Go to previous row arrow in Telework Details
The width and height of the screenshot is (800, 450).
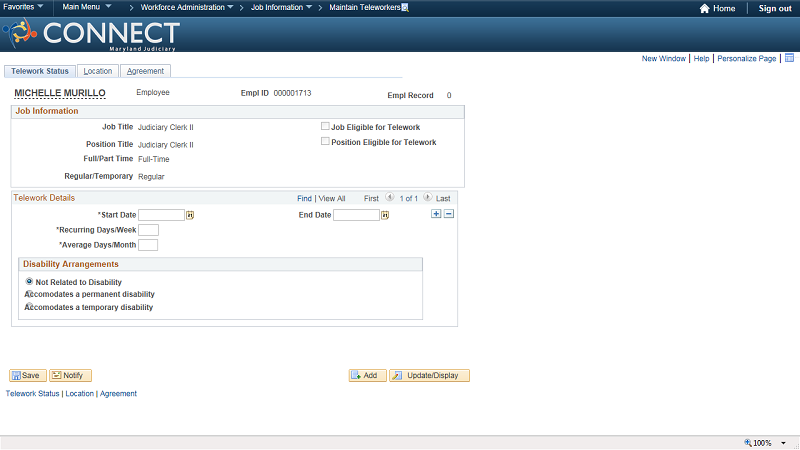tap(390, 197)
